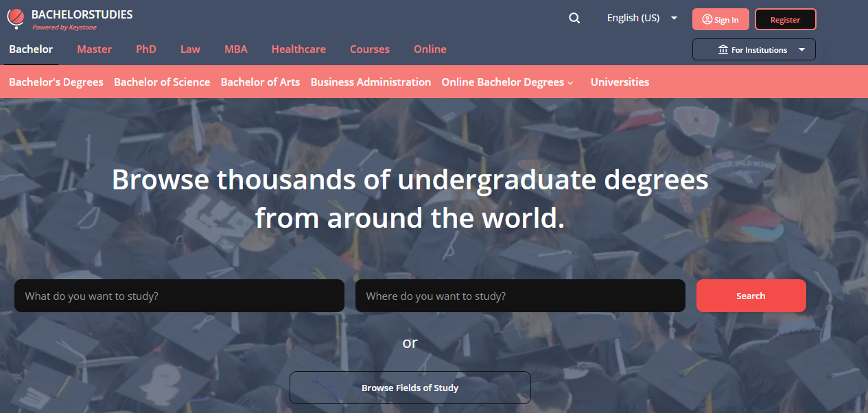Viewport: 868px width, 413px height.
Task: Click the red Search button
Action: (751, 296)
